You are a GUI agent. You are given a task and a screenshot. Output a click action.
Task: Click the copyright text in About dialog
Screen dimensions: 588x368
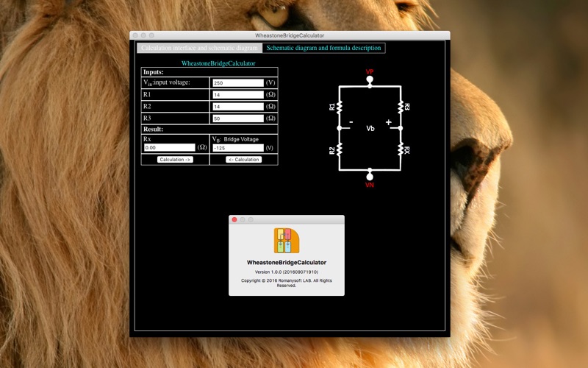[287, 283]
